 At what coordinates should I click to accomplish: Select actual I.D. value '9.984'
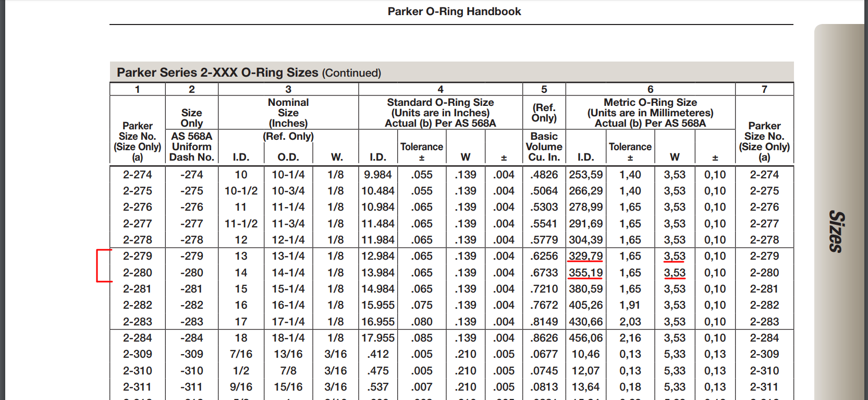pos(378,175)
